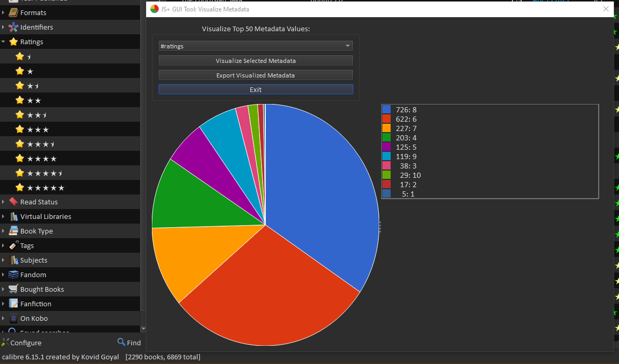Click tag browser scrollbar down arrow
Viewport: 619px width, 364px height.
point(143,329)
